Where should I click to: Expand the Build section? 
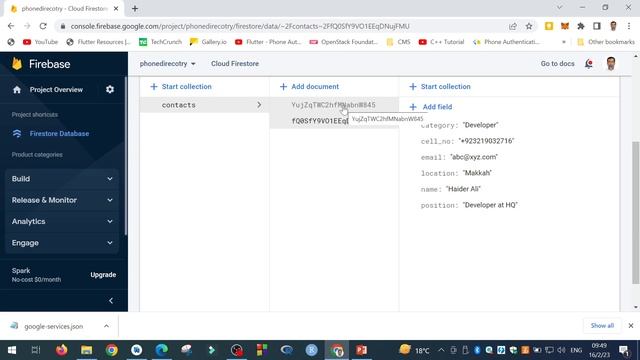[x=62, y=179]
